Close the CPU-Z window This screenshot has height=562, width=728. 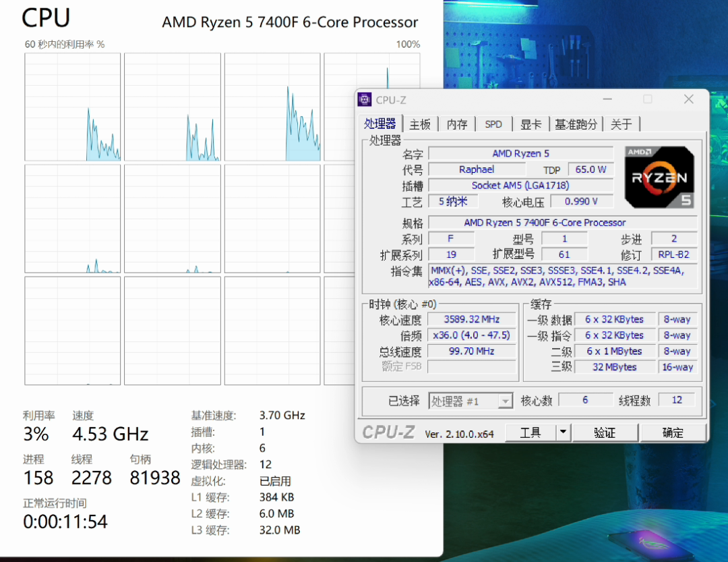(689, 99)
